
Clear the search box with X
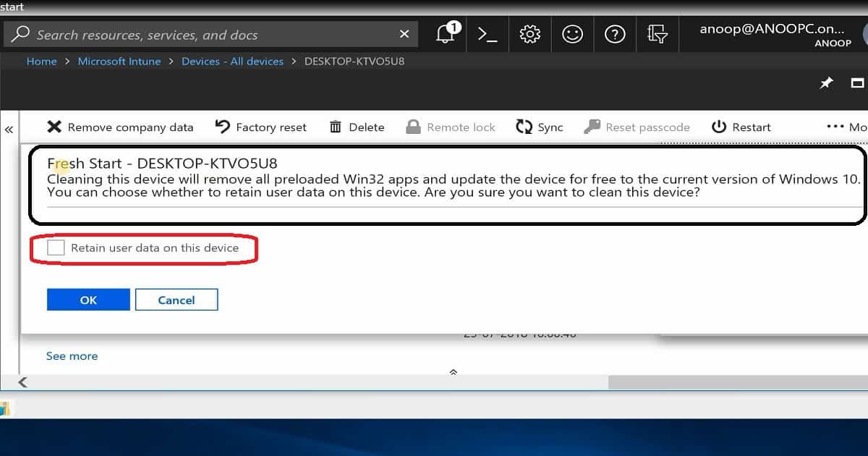coord(405,34)
